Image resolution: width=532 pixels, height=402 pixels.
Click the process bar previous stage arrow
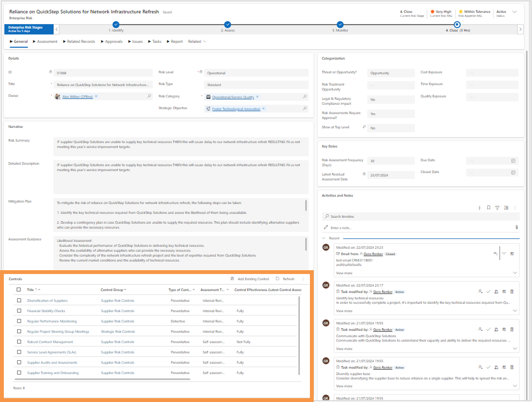tap(57, 29)
